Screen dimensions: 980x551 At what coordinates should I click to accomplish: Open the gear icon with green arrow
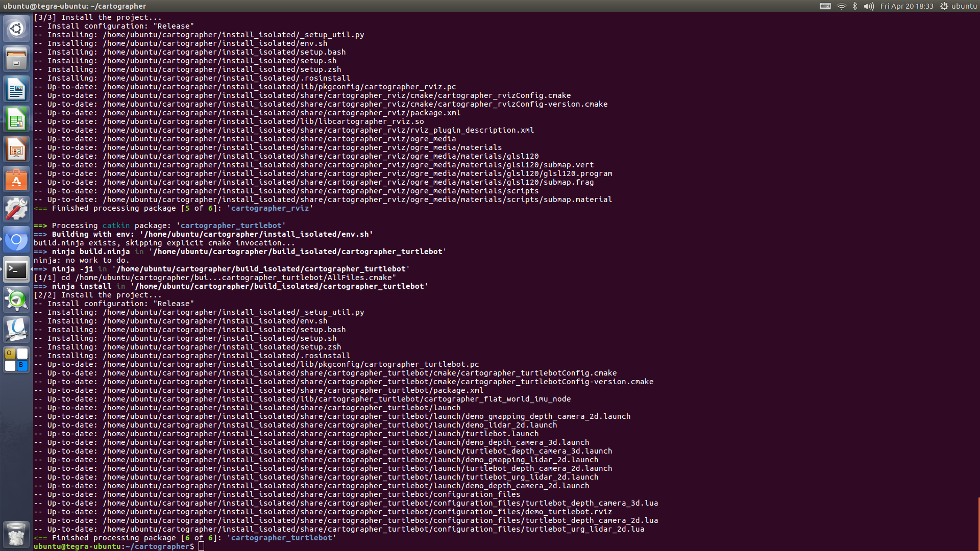(x=16, y=299)
